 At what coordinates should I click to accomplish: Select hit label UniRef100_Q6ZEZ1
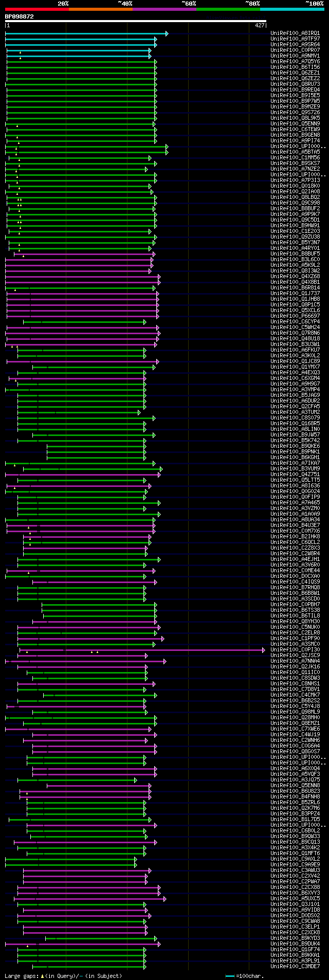(295, 73)
